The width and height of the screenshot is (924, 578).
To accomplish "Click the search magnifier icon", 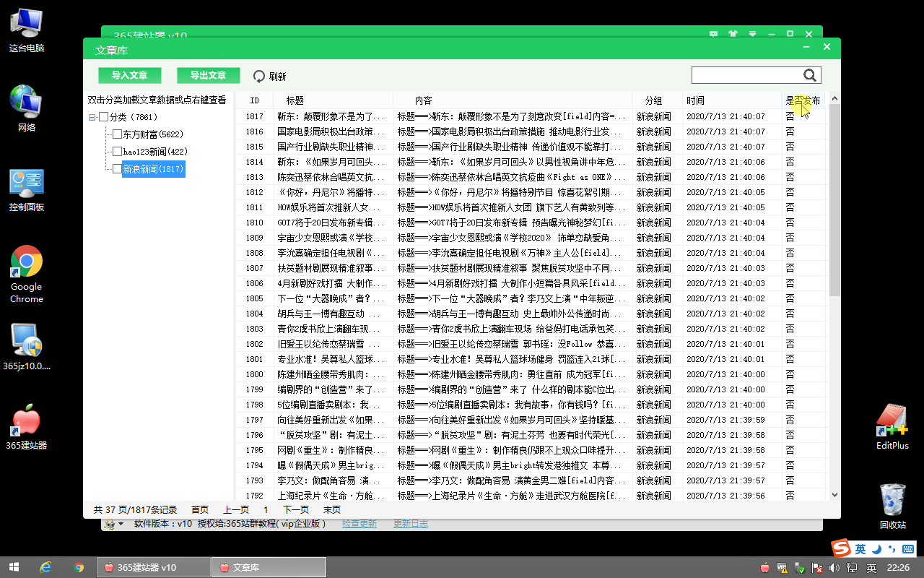I will pos(810,75).
